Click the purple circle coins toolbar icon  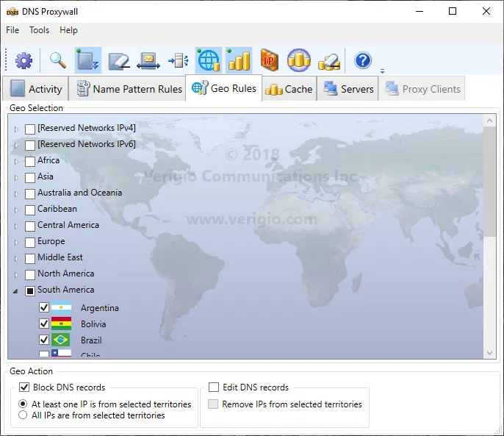[x=299, y=60]
